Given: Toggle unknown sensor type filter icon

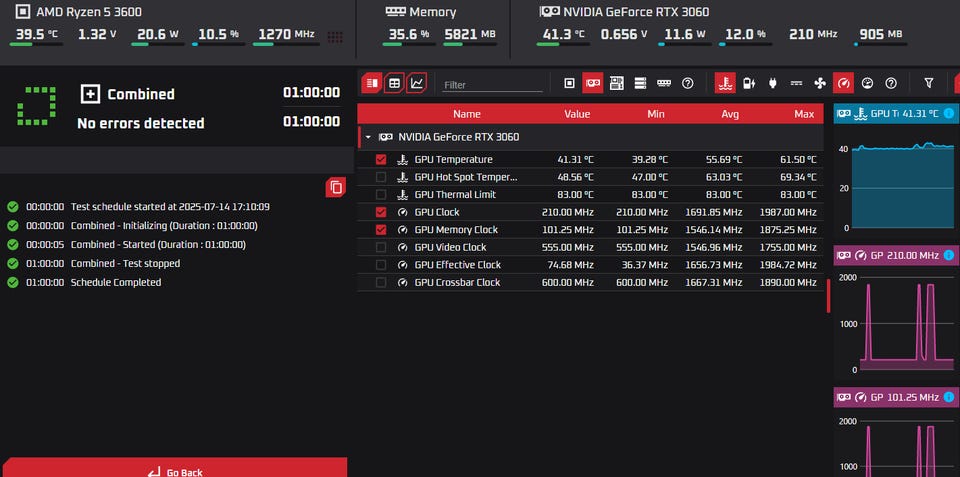Looking at the screenshot, I should tap(891, 83).
